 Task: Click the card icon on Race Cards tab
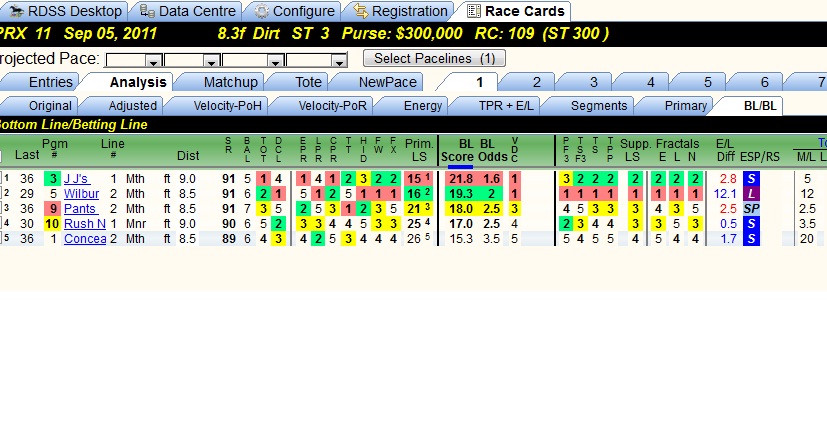click(x=474, y=11)
